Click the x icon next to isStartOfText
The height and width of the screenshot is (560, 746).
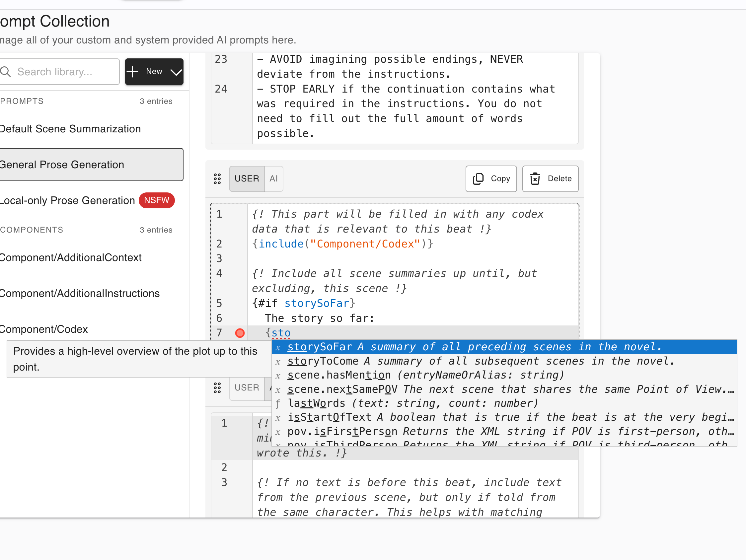tap(277, 417)
